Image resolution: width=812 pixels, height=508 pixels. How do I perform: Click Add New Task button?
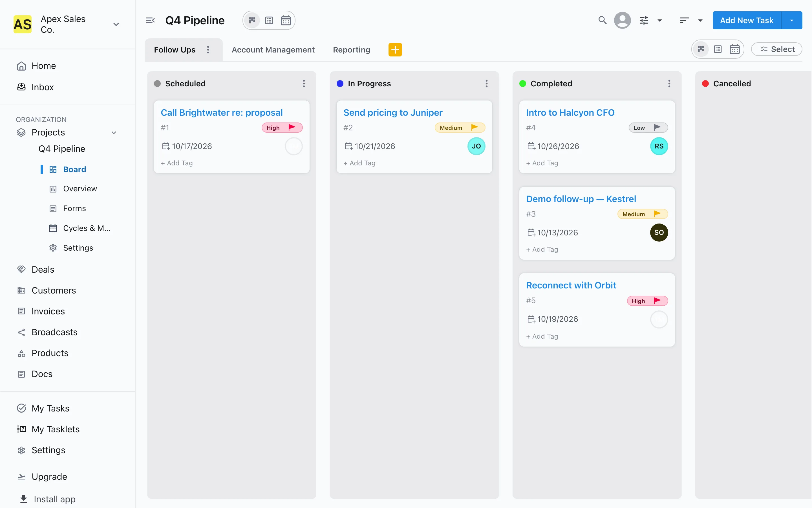click(x=747, y=21)
